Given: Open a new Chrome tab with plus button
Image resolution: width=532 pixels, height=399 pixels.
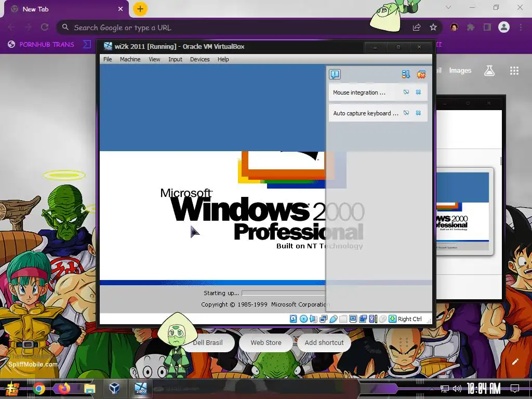Looking at the screenshot, I should [140, 9].
